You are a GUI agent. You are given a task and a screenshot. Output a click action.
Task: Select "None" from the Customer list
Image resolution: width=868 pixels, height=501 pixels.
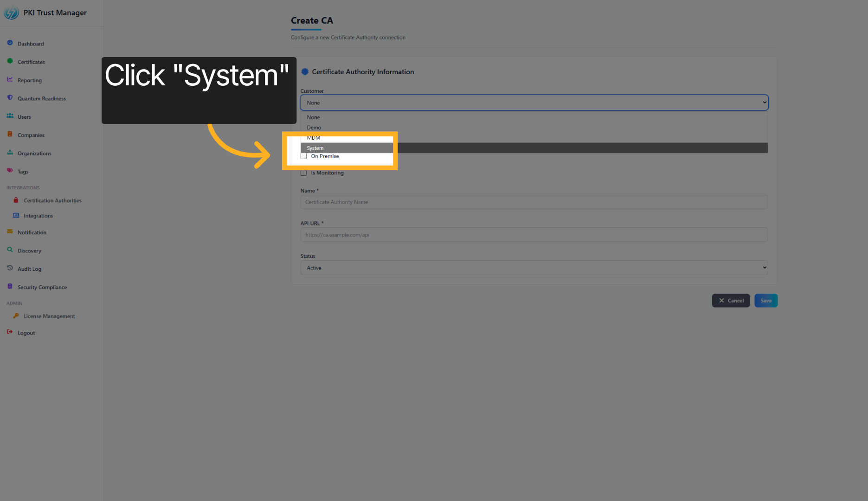[534, 117]
